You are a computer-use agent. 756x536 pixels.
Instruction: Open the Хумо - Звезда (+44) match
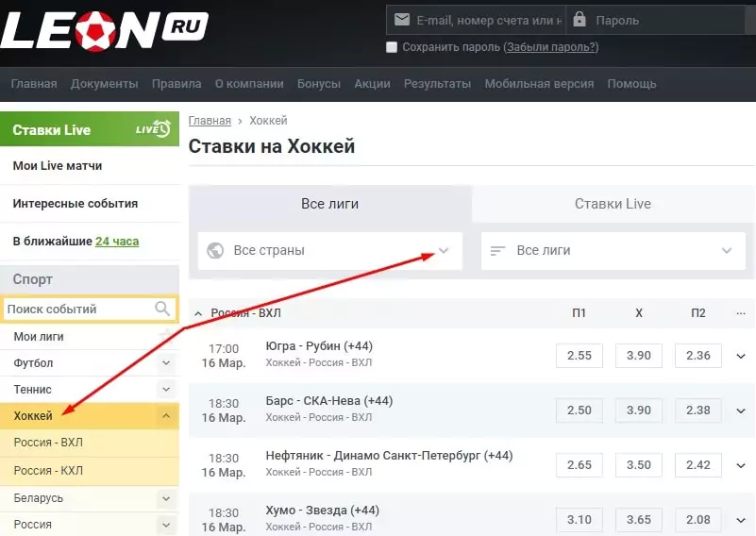(x=322, y=511)
